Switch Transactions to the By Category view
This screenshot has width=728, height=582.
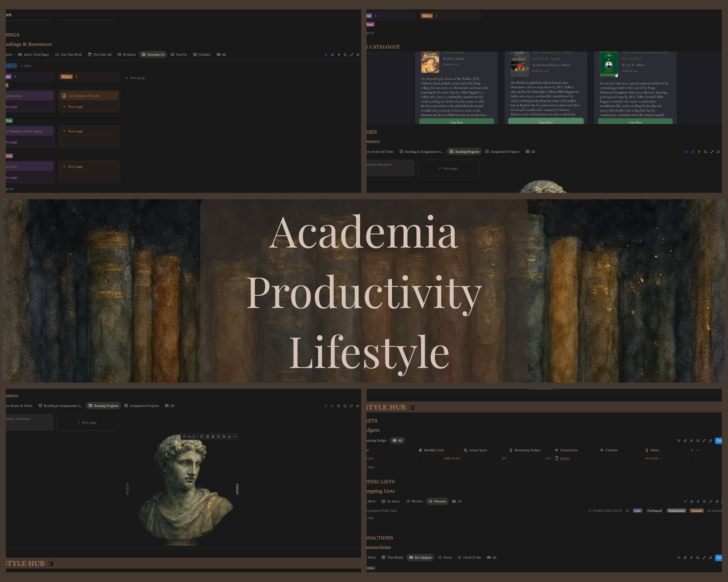(420, 557)
